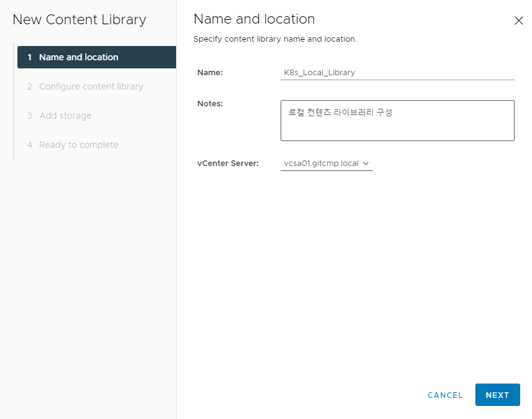
Task: Click the New Content Library title
Action: click(80, 20)
